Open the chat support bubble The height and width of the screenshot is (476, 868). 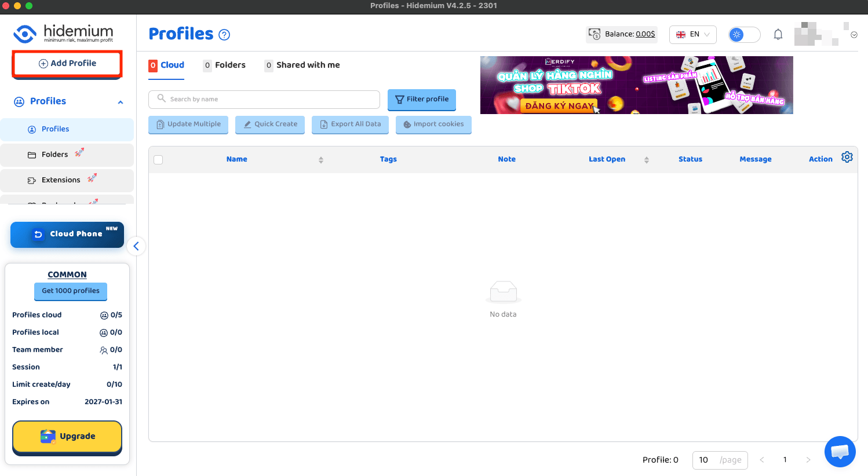840,451
